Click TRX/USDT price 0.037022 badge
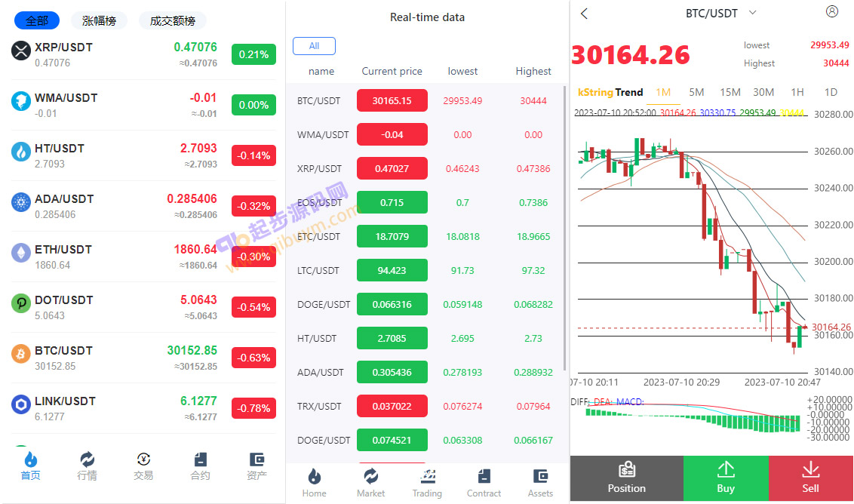 [x=392, y=407]
